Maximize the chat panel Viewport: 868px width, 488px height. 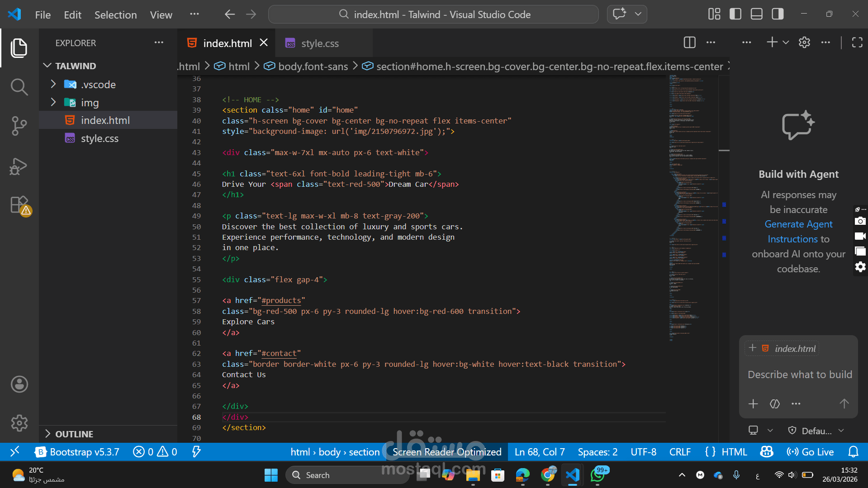tap(857, 42)
